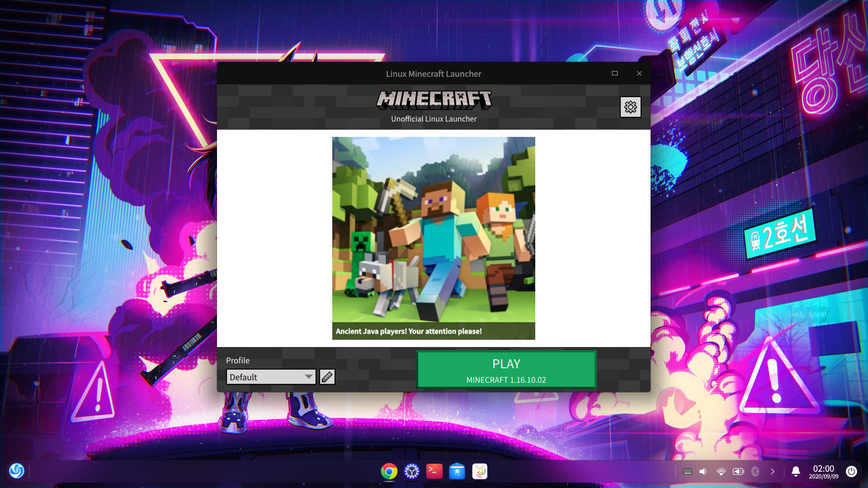Open the Wi-Fi network tray icon
This screenshot has height=488, width=868.
[721, 471]
